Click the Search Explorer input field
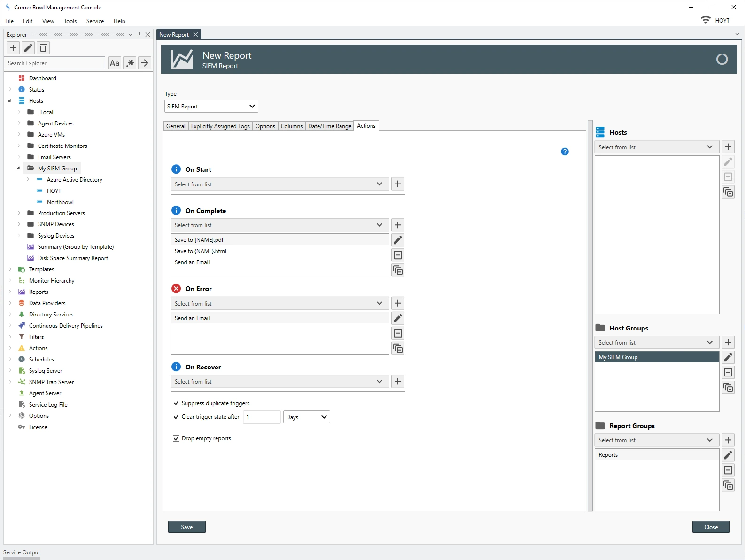Image resolution: width=745 pixels, height=560 pixels. [x=55, y=63]
